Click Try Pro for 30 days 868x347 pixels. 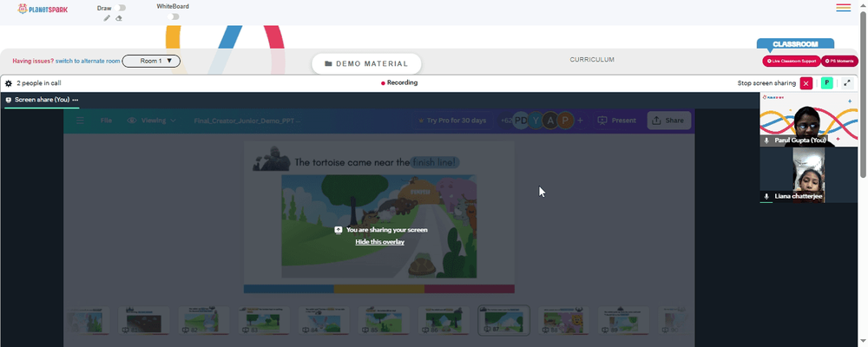(452, 120)
